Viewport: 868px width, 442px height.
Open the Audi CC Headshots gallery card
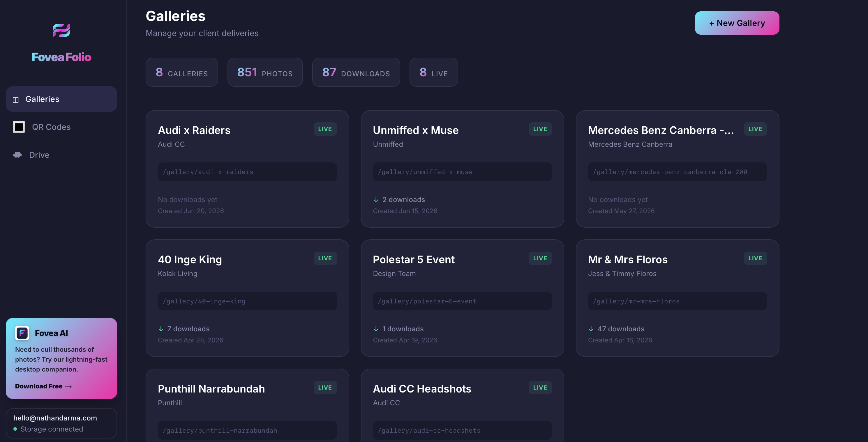(x=462, y=405)
